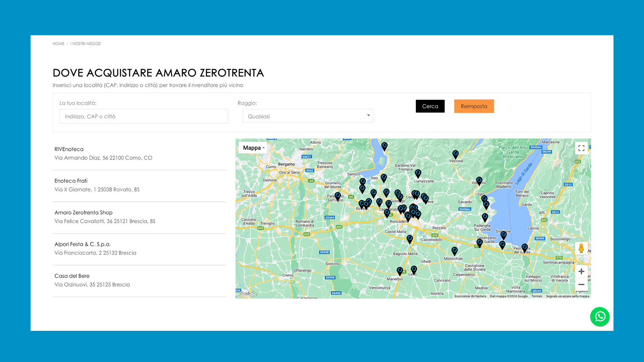Screen dimensions: 644x362
Task: Click the map pin near Montichiari
Action: pos(454,251)
